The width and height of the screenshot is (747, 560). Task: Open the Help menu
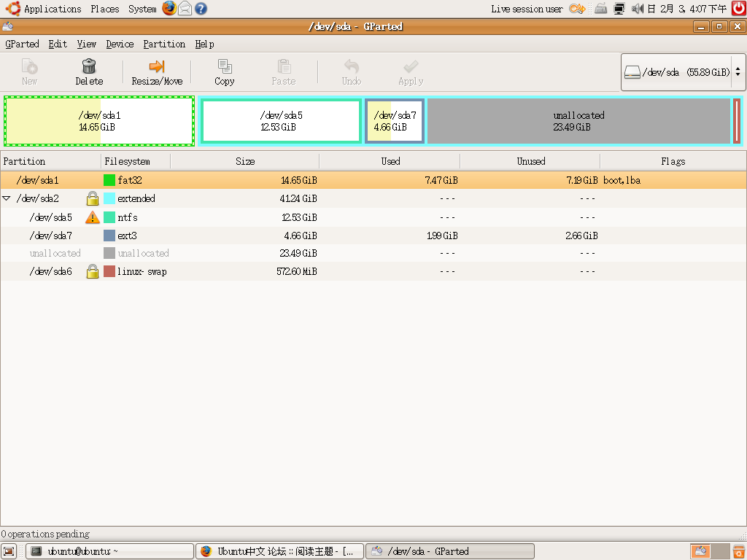(x=204, y=44)
